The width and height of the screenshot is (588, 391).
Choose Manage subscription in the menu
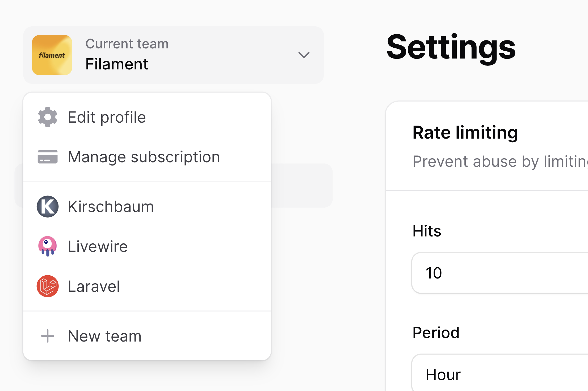[144, 157]
